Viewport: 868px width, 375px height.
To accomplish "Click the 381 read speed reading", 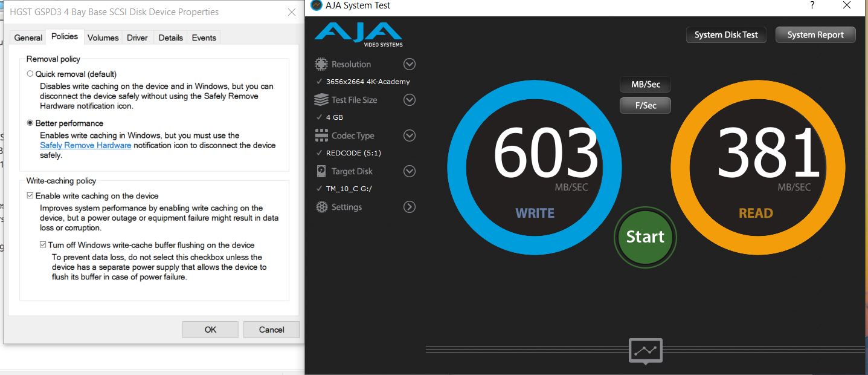I will click(x=769, y=152).
